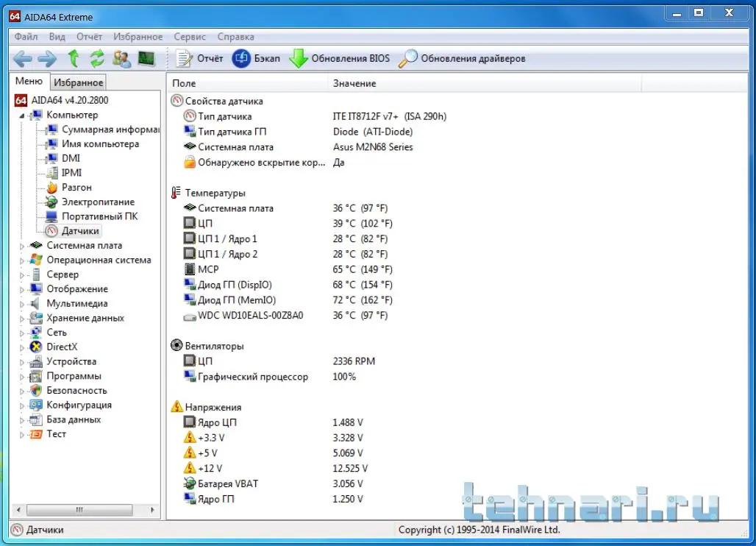Screen dimensions: 756x546
Task: Open the Обновления BIOS toolbar item
Action: [x=340, y=59]
